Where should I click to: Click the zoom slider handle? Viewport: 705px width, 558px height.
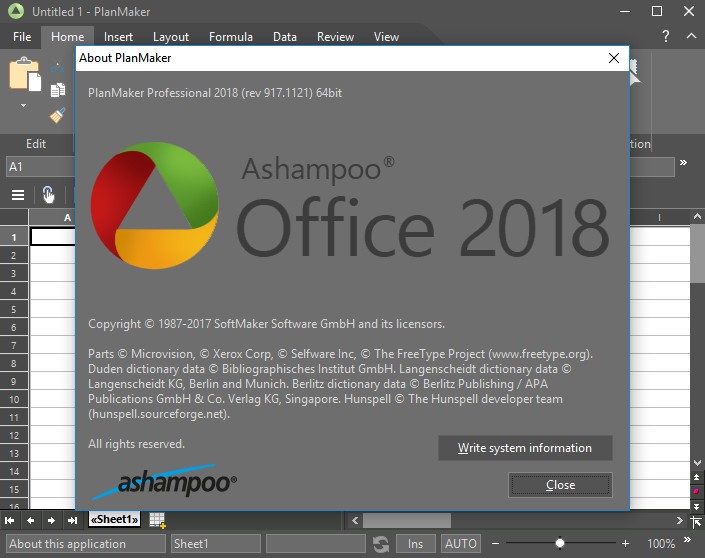click(x=560, y=543)
